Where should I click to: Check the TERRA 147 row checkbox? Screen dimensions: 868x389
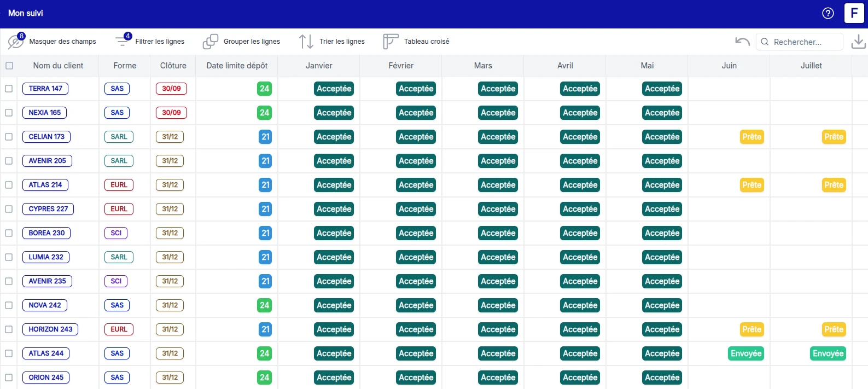(x=9, y=89)
